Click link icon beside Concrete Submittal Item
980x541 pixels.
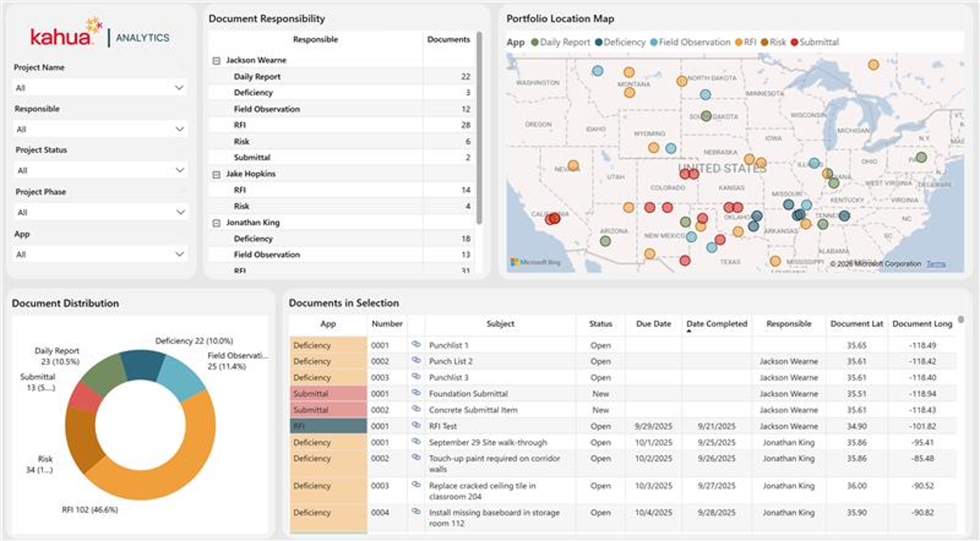click(x=416, y=409)
